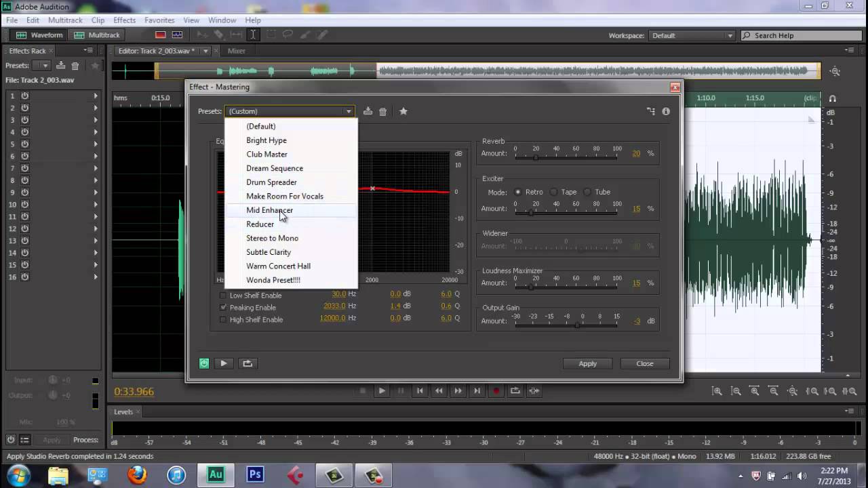The image size is (868, 488).
Task: Open Mastering Presets dropdown arrow
Action: point(349,111)
